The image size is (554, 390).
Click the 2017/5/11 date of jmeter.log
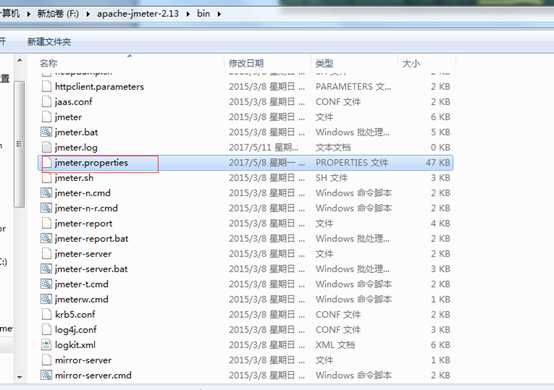pos(264,148)
